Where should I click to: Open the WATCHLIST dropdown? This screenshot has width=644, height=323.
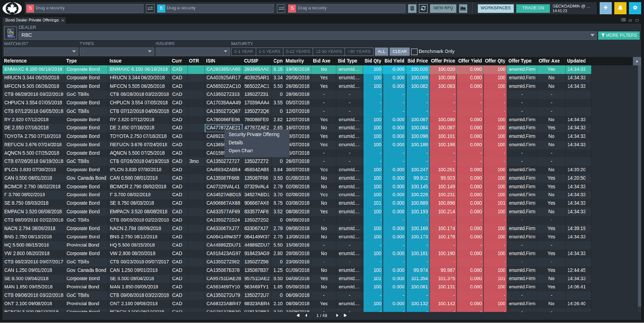point(41,51)
